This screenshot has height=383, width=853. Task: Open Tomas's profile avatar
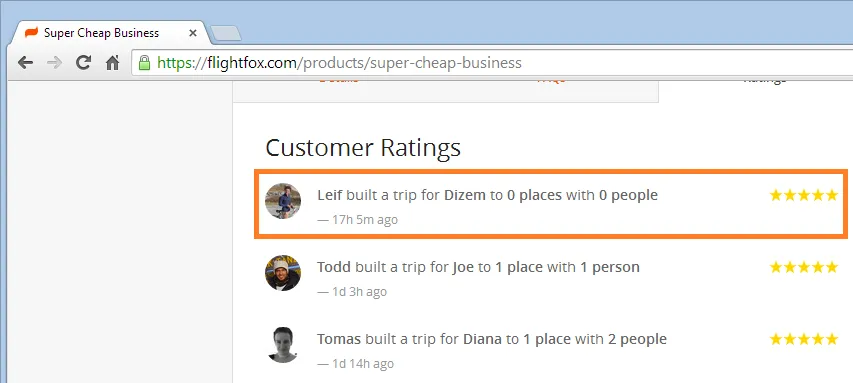(x=283, y=345)
